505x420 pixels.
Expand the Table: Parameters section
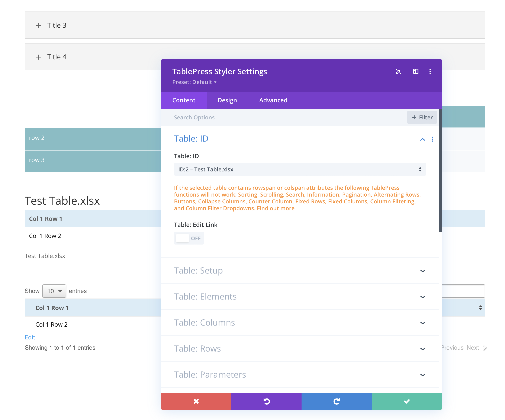pos(300,374)
